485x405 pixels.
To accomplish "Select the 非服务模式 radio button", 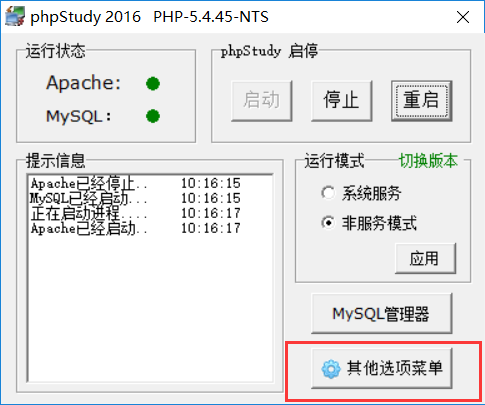I will [x=328, y=222].
